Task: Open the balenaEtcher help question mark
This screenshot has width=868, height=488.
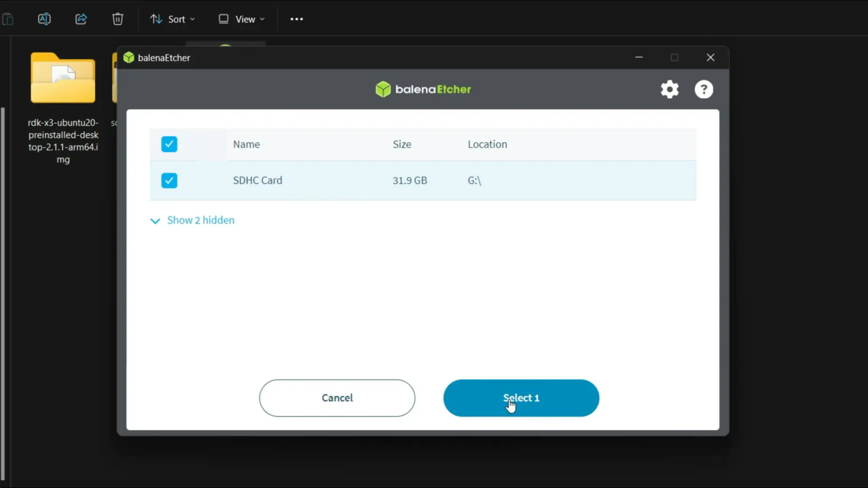Action: point(704,89)
